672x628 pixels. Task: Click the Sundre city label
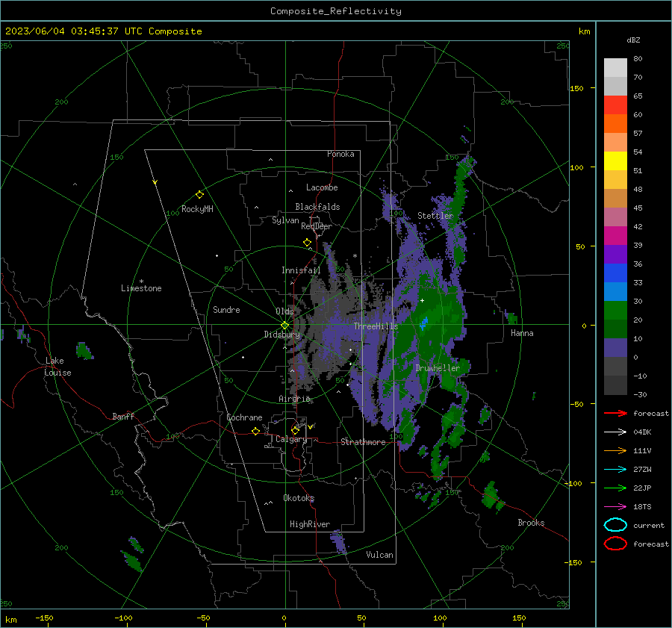(x=226, y=310)
